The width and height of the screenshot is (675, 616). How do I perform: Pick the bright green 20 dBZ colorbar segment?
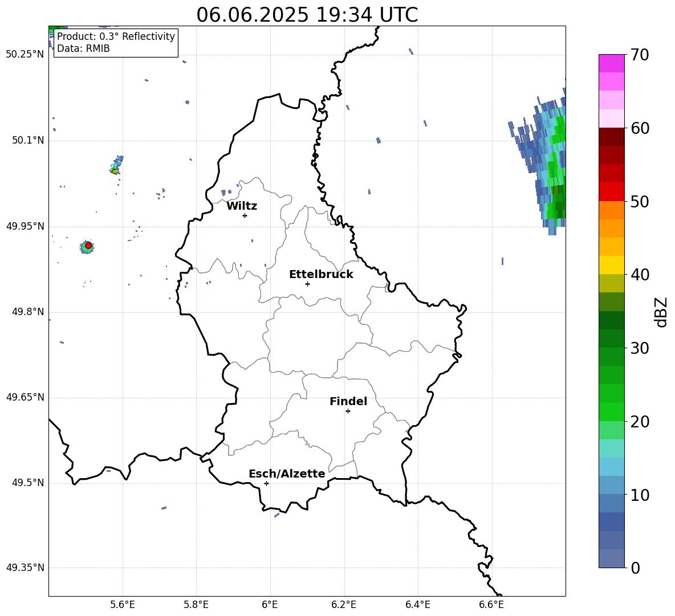point(611,411)
